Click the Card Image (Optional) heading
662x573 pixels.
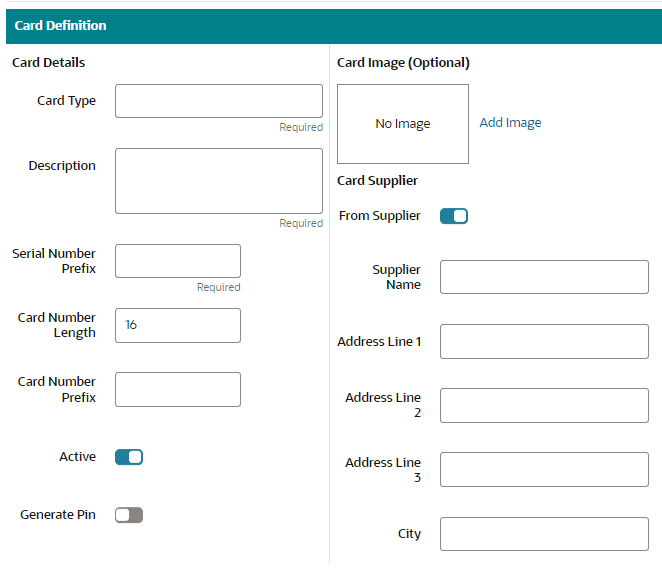pos(403,63)
